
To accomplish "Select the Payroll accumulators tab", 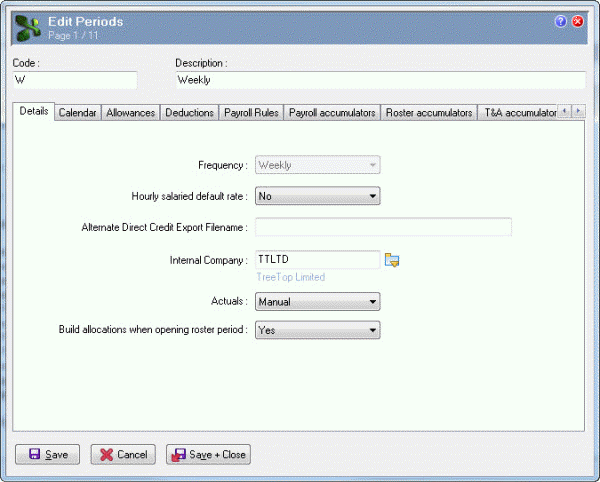I will pyautogui.click(x=332, y=113).
